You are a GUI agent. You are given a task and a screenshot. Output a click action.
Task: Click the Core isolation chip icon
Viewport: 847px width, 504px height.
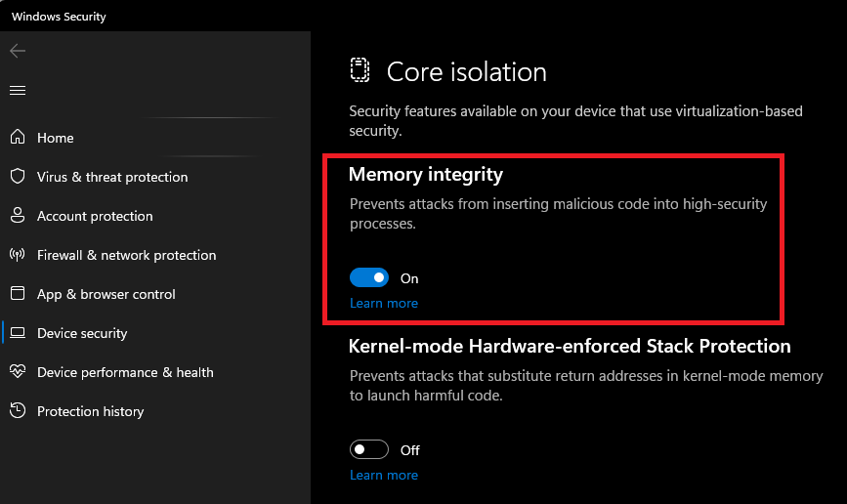(360, 71)
